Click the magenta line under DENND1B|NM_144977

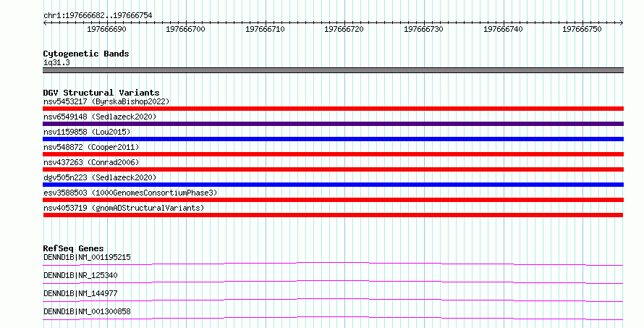(x=333, y=300)
